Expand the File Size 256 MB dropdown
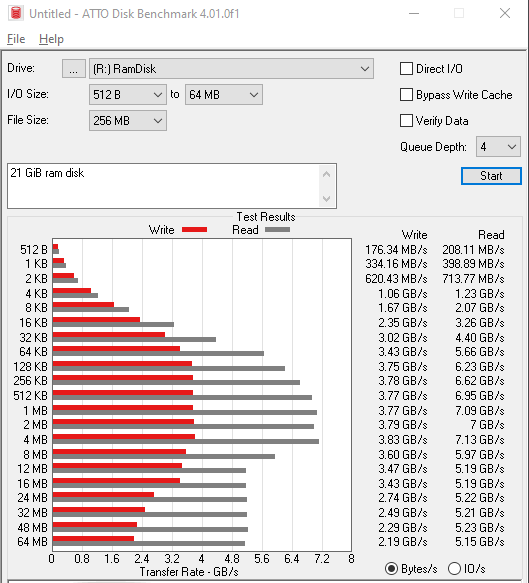This screenshot has width=529, height=583. 128,121
